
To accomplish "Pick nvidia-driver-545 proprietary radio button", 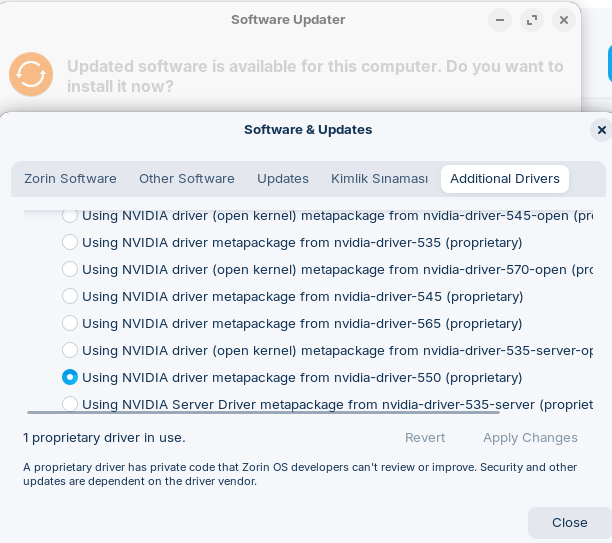I will [70, 296].
